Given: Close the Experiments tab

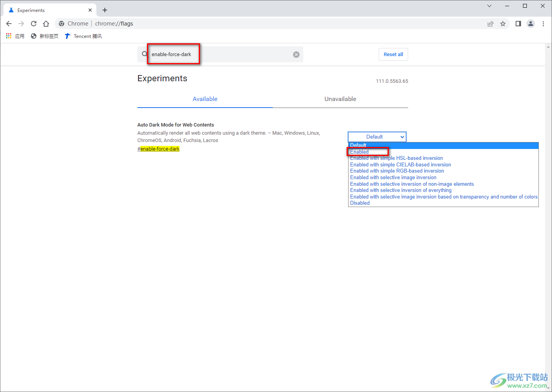Looking at the screenshot, I should coord(90,10).
